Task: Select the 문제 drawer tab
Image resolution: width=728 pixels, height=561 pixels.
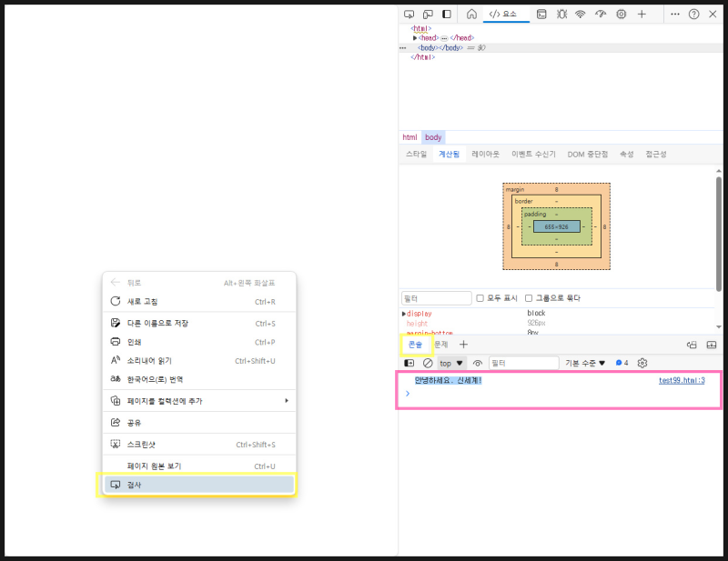Action: click(441, 345)
